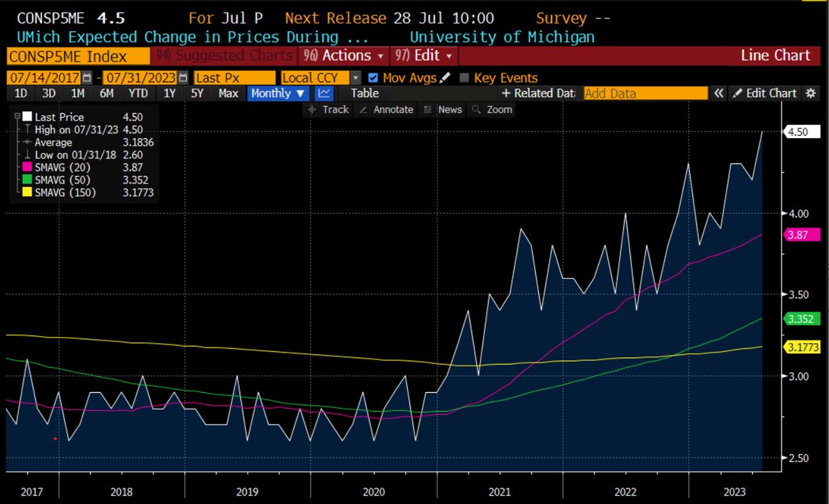829x504 pixels.
Task: Click the Edit Chart button
Action: (765, 93)
